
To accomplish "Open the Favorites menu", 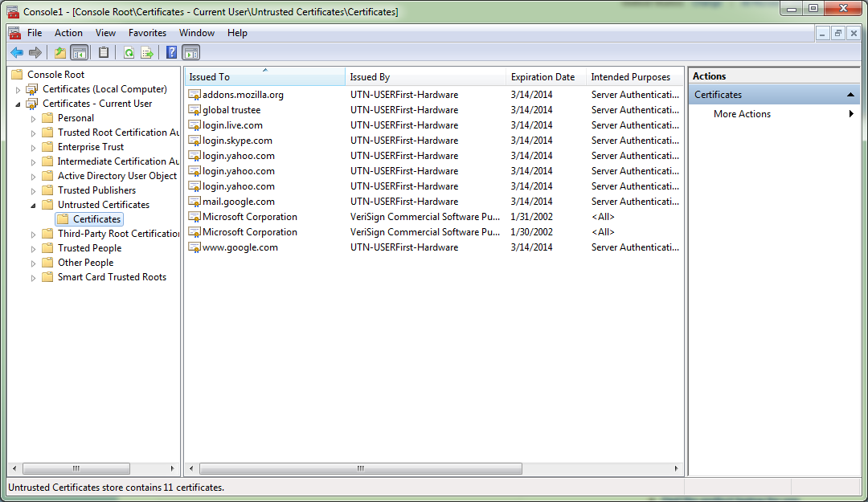I will (x=147, y=33).
